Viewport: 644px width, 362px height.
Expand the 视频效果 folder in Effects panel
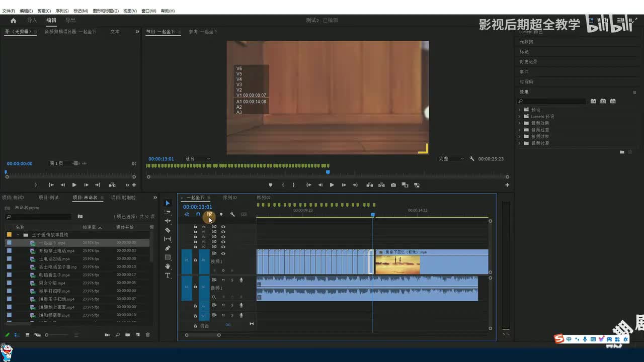click(520, 137)
